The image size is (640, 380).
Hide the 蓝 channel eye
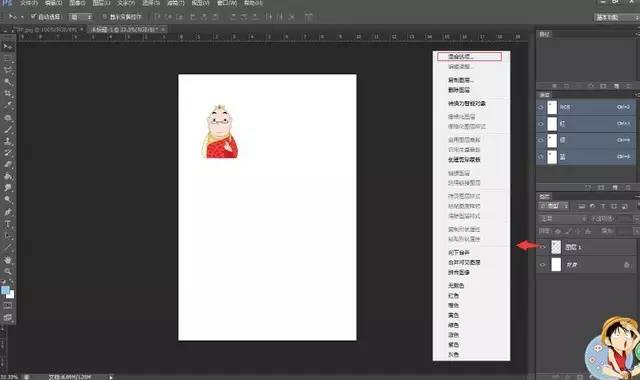541,156
